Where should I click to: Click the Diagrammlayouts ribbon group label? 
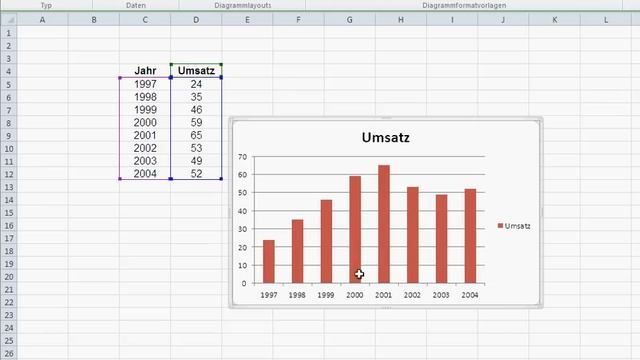click(242, 5)
